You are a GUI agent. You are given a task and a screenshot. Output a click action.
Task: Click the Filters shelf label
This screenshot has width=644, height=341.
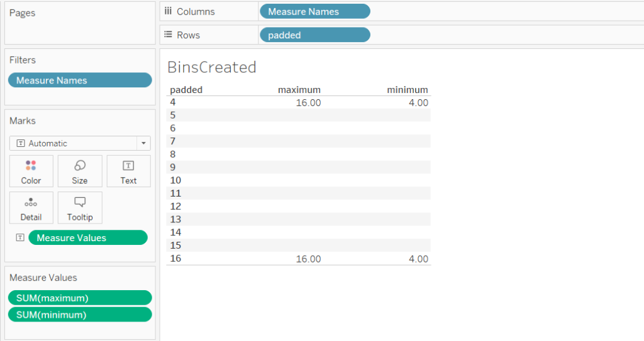(x=23, y=60)
